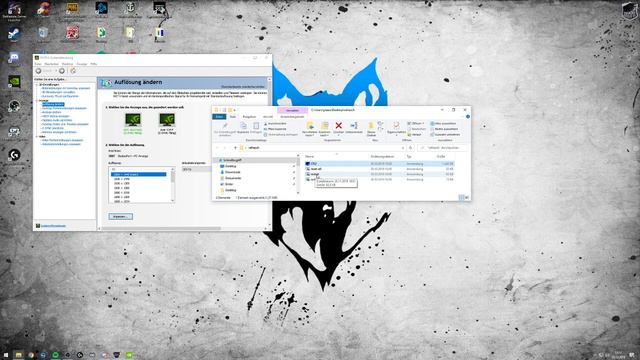
Task: Click the red X Löschen icon in Explorer ribbon
Action: [338, 125]
